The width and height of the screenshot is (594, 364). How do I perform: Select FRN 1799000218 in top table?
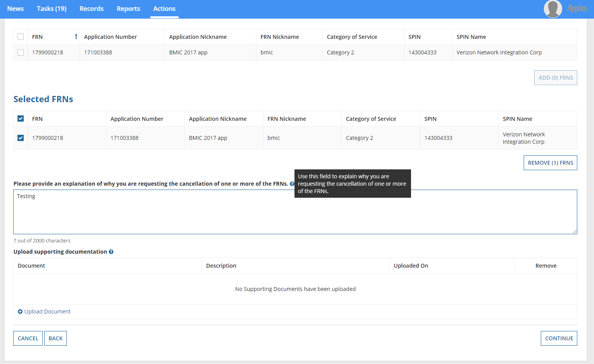21,52
